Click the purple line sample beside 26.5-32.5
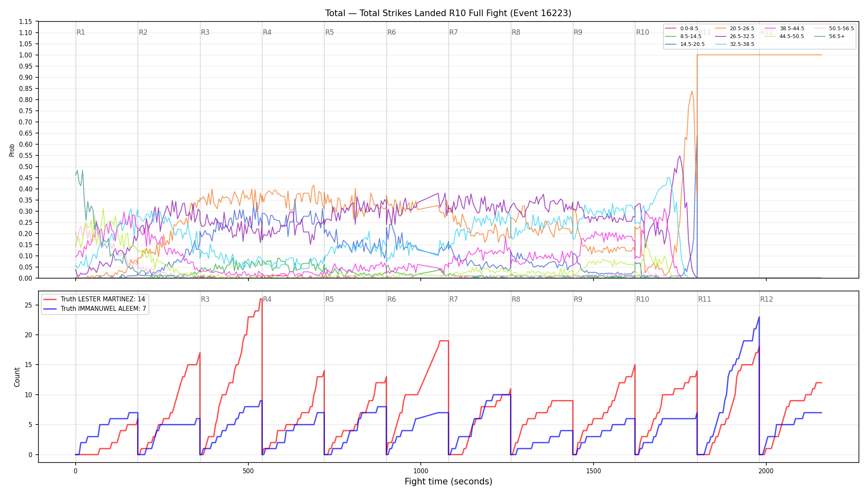This screenshot has width=868, height=496. click(721, 36)
